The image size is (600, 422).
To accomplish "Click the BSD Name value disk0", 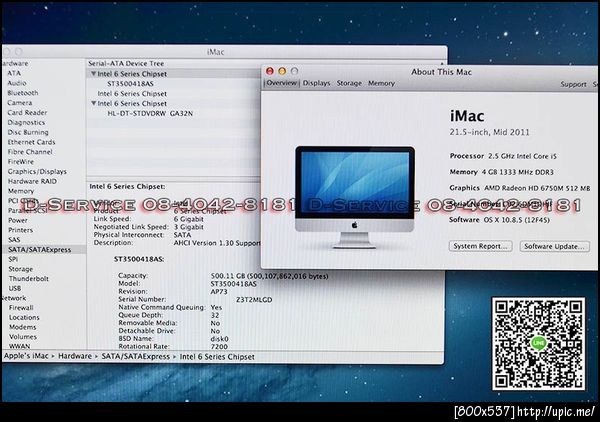I will pyautogui.click(x=220, y=339).
